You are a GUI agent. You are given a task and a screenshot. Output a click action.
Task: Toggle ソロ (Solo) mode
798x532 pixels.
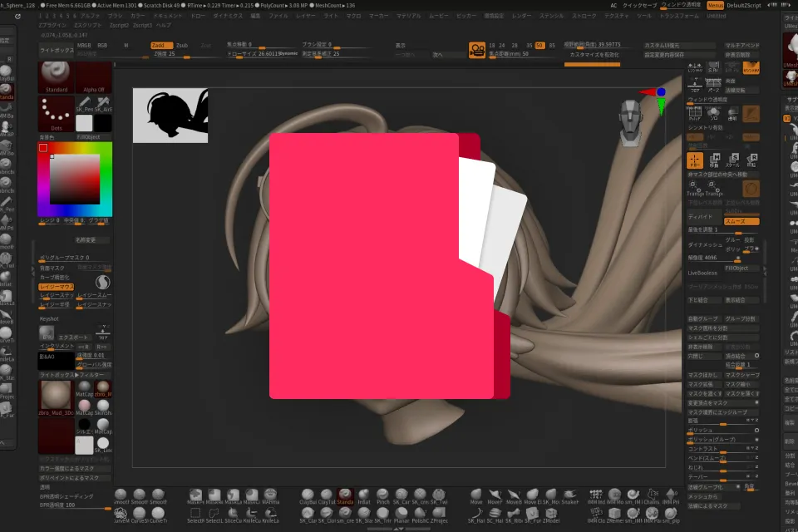[x=713, y=114]
